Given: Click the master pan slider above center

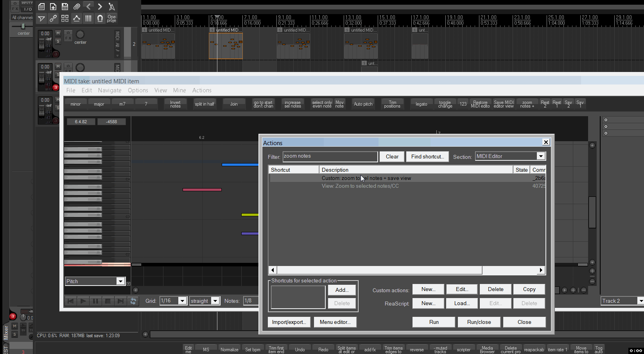Looking at the screenshot, I should click(x=23, y=26).
